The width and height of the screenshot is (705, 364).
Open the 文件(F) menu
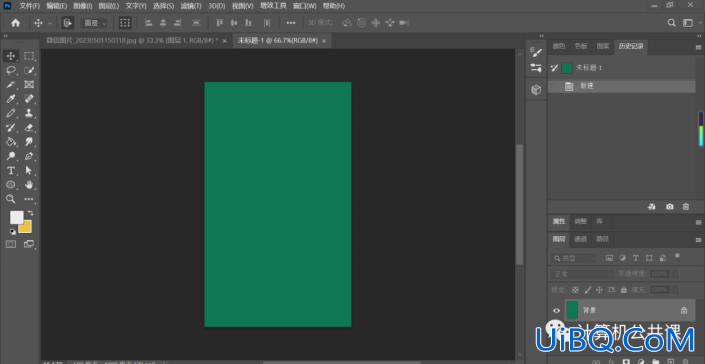coord(30,6)
